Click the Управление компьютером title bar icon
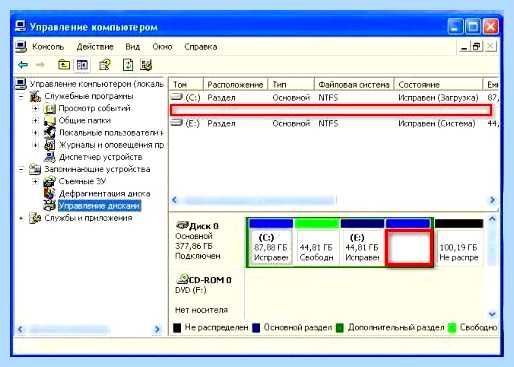The height and width of the screenshot is (367, 514). pyautogui.click(x=20, y=26)
